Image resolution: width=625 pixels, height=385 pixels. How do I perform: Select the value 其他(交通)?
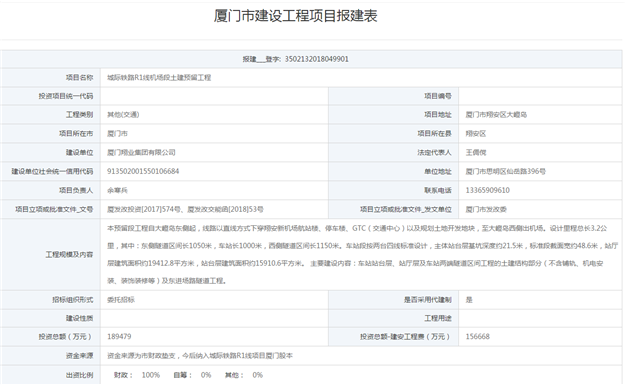tap(123, 115)
